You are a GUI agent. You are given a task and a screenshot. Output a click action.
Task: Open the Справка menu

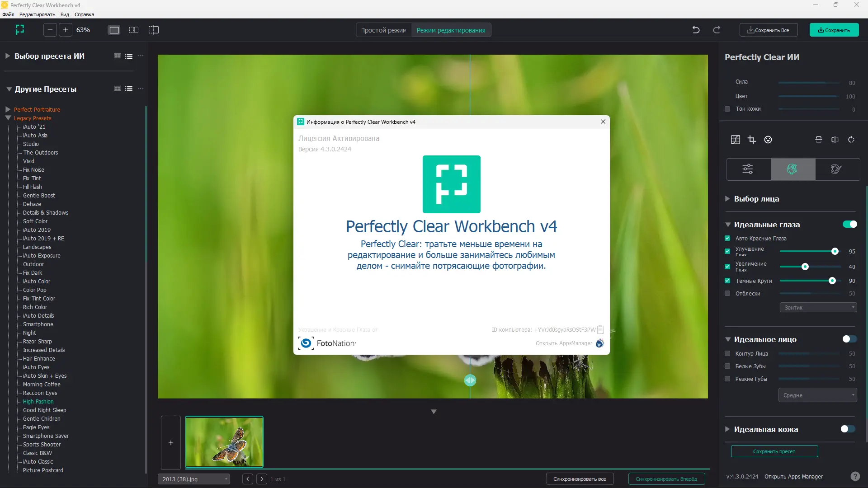84,14
